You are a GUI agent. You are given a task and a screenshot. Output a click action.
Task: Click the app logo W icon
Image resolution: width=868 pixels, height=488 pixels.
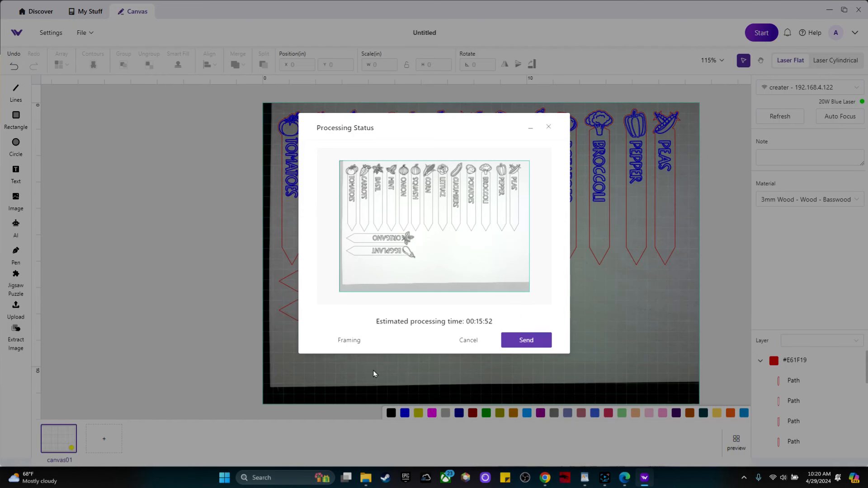pos(17,33)
